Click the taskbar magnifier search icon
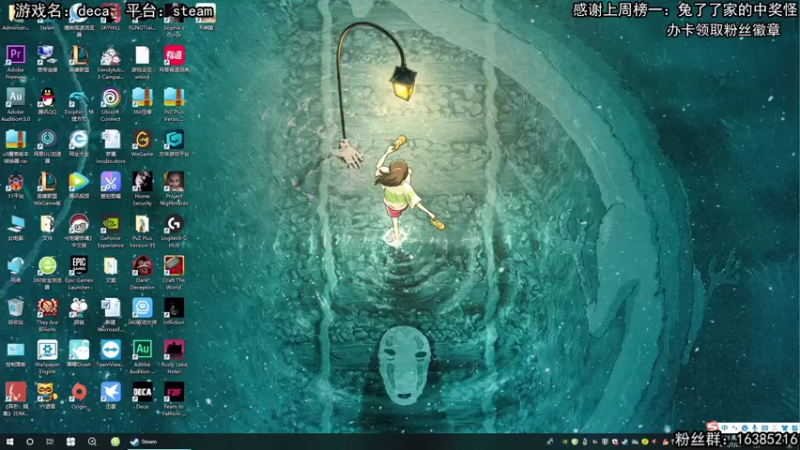800x450 pixels. point(92,441)
